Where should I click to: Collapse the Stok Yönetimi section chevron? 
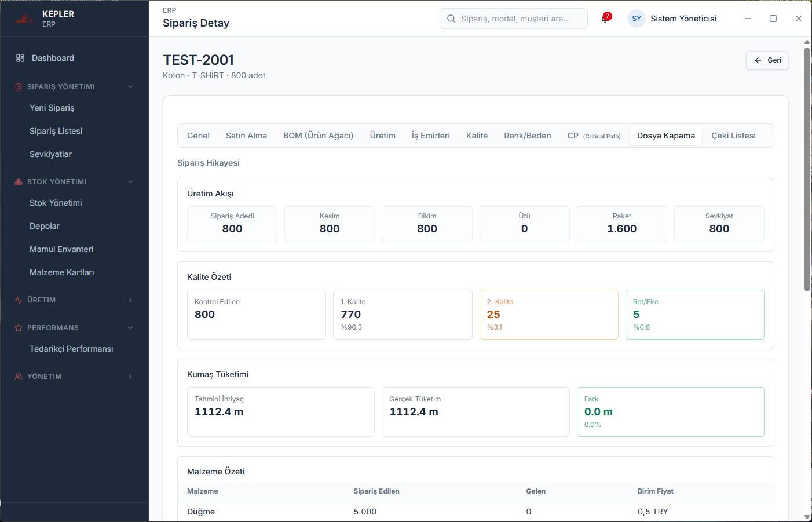point(130,182)
